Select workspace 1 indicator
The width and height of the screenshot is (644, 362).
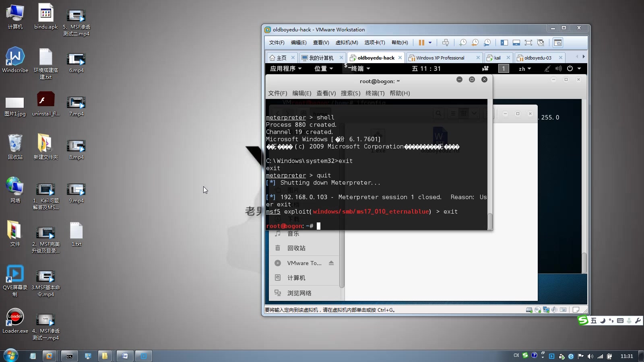[x=504, y=69]
